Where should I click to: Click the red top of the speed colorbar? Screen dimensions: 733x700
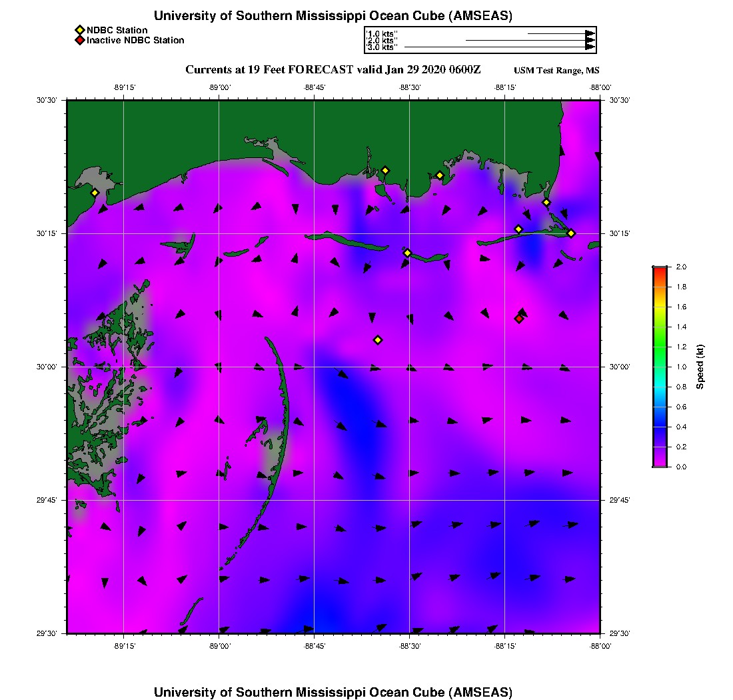660,270
